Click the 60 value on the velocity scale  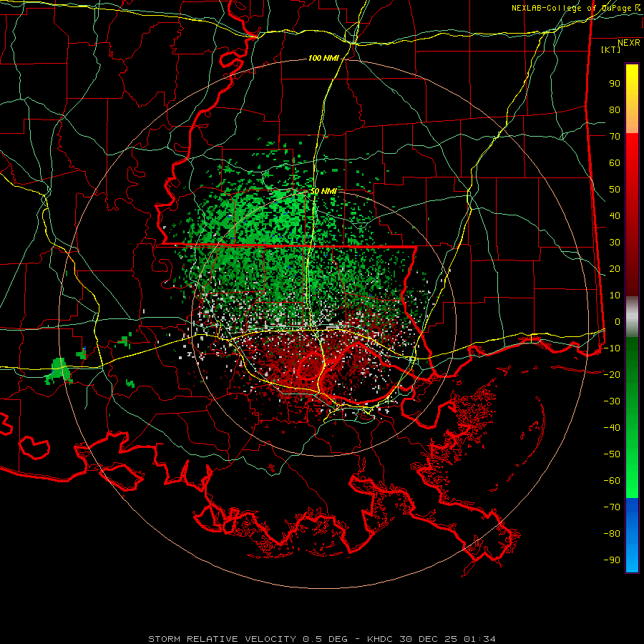(x=615, y=163)
